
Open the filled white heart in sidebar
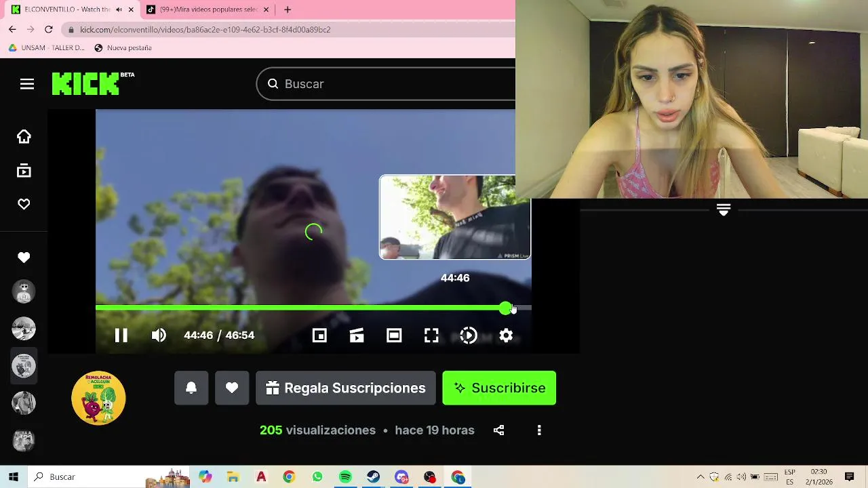[x=24, y=258]
